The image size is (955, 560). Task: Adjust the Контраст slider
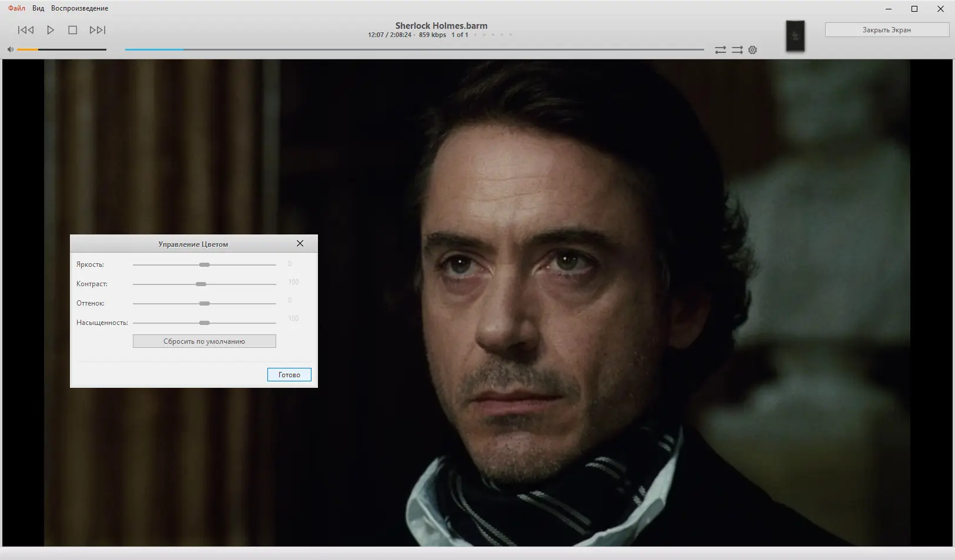tap(205, 284)
